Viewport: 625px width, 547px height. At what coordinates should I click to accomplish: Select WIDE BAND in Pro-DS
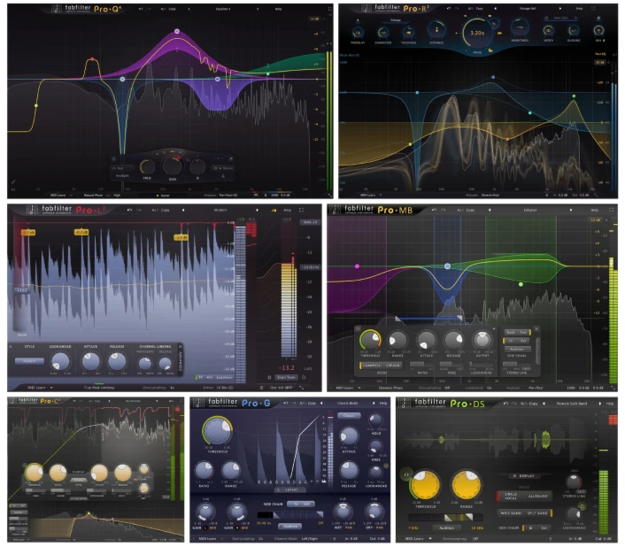click(x=511, y=513)
